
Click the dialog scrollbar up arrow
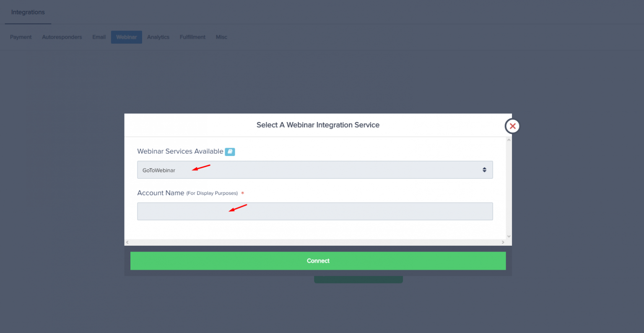509,140
